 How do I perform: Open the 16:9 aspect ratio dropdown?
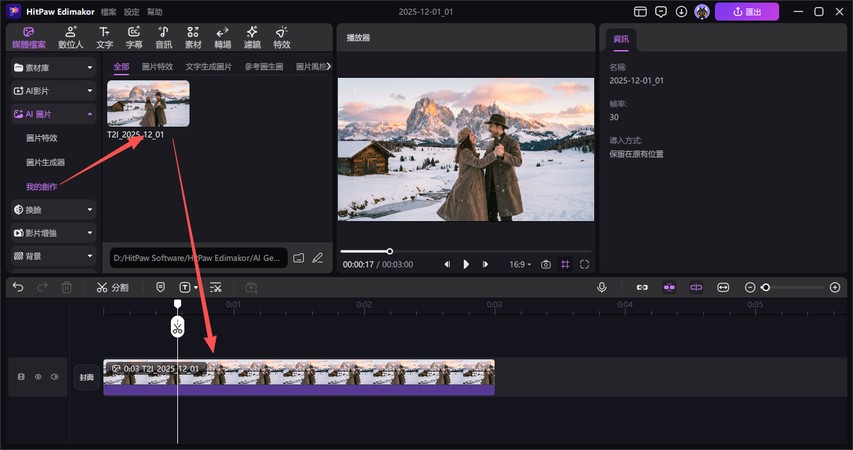[x=519, y=264]
